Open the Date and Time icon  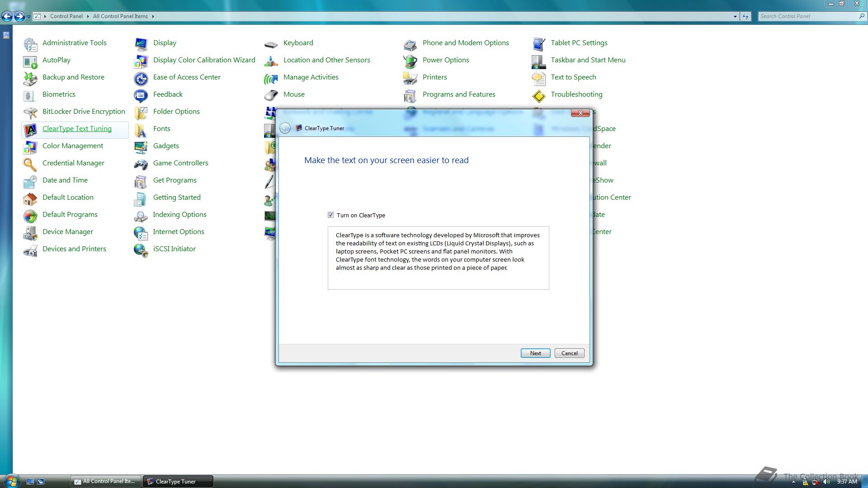[x=30, y=182]
